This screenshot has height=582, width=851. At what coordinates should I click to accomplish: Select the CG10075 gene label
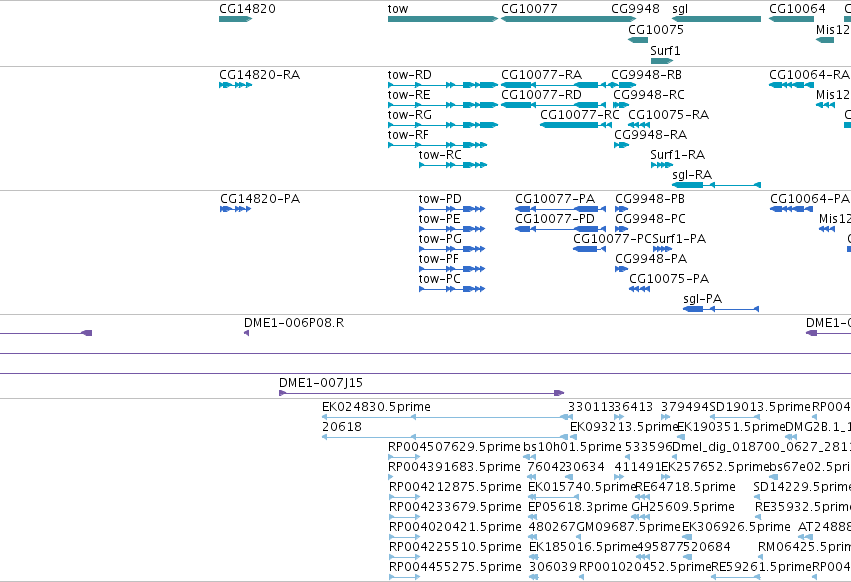656,29
